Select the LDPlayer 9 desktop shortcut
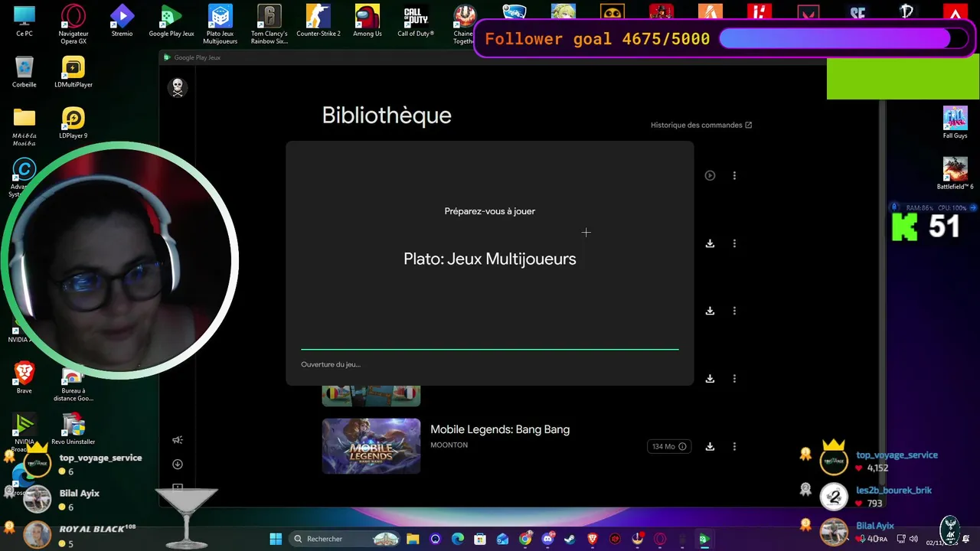The width and height of the screenshot is (980, 551). click(x=73, y=123)
